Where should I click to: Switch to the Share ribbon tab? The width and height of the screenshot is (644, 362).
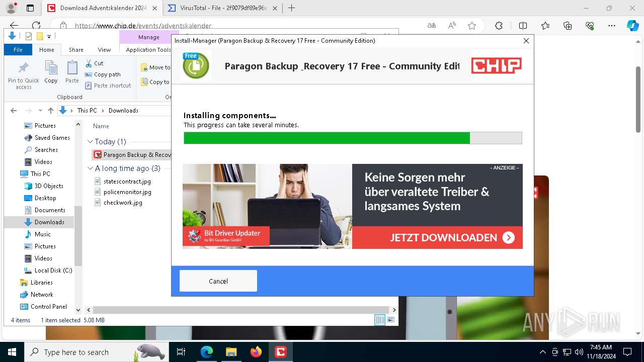tap(76, 50)
